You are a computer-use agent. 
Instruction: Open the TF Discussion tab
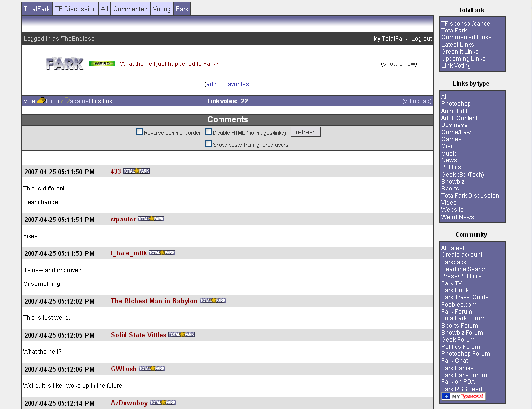tap(75, 9)
